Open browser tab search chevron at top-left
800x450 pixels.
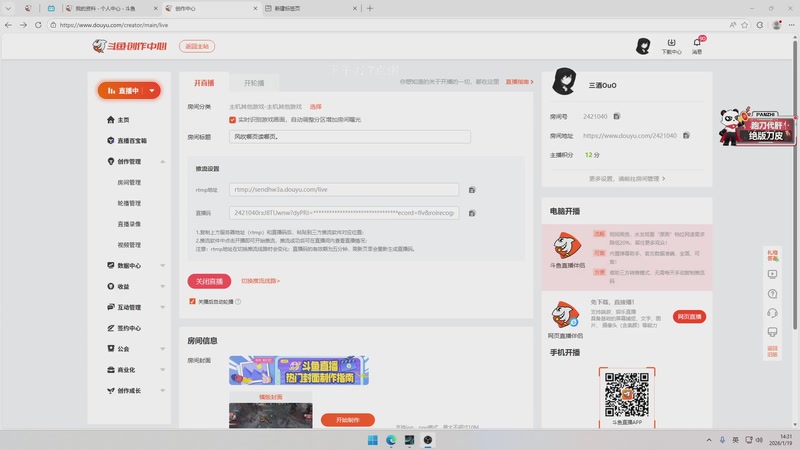pyautogui.click(x=8, y=8)
